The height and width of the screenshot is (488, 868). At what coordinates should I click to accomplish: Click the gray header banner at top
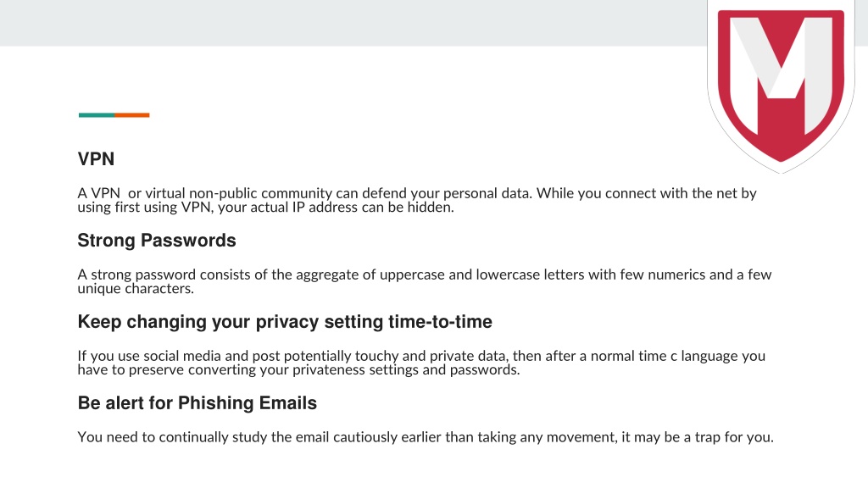(353, 23)
